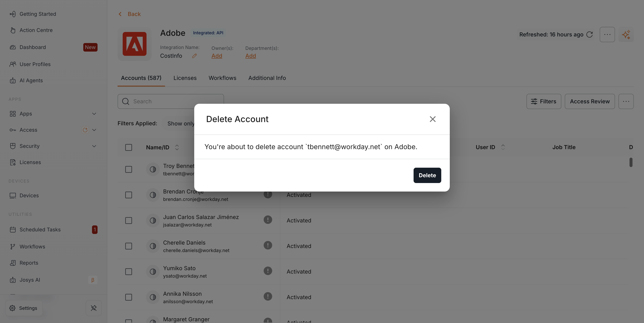Click into the Search accounts field
The height and width of the screenshot is (323, 644).
[x=171, y=102]
